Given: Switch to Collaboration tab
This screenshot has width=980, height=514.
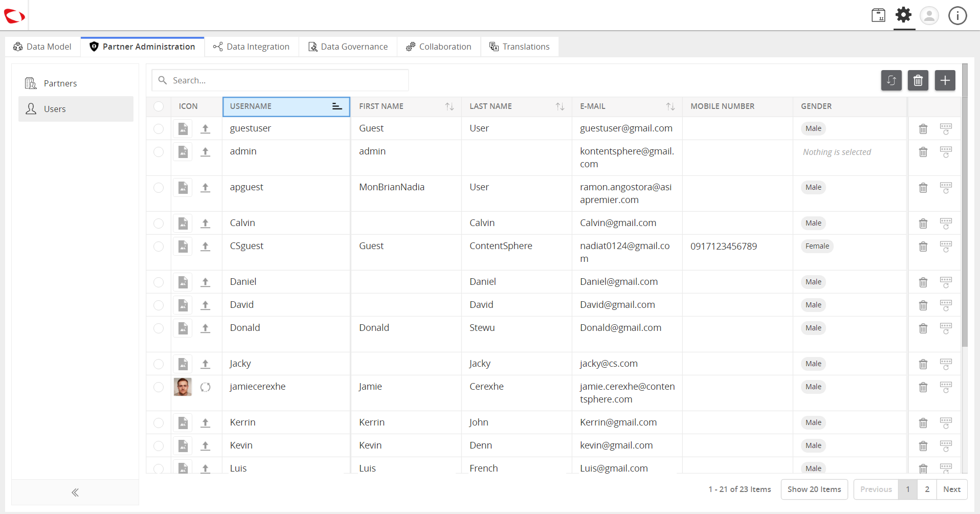Looking at the screenshot, I should tap(439, 47).
